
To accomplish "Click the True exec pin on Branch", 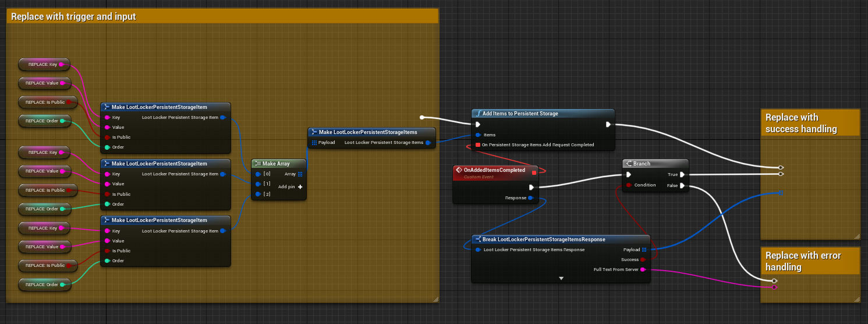I will tap(682, 174).
